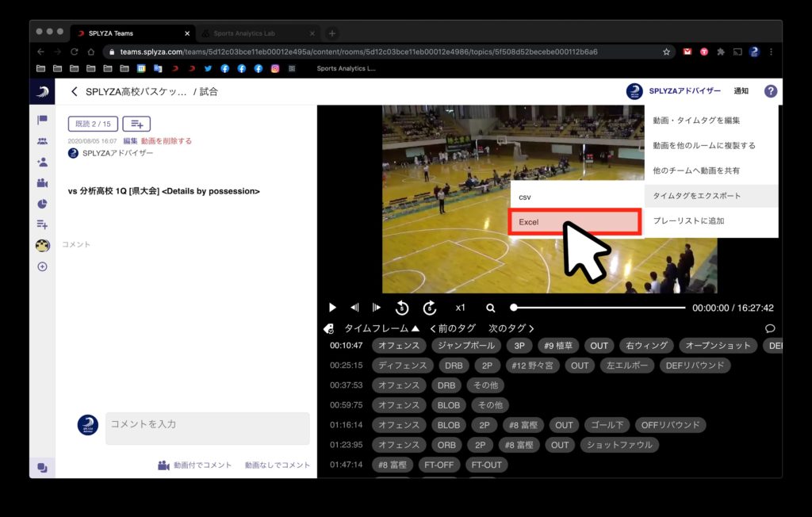Open the Sports Analytics L... bookmark
This screenshot has height=517, width=812.
pos(346,68)
